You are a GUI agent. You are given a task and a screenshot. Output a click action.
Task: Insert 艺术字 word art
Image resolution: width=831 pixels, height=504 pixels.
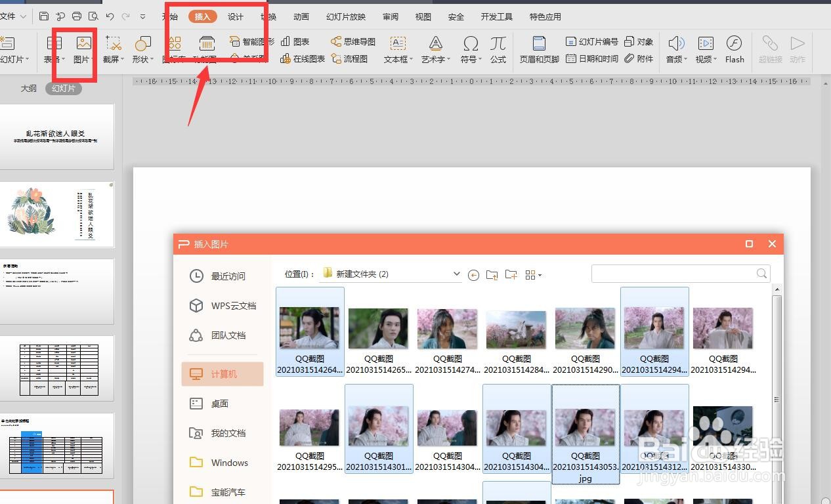tap(435, 50)
